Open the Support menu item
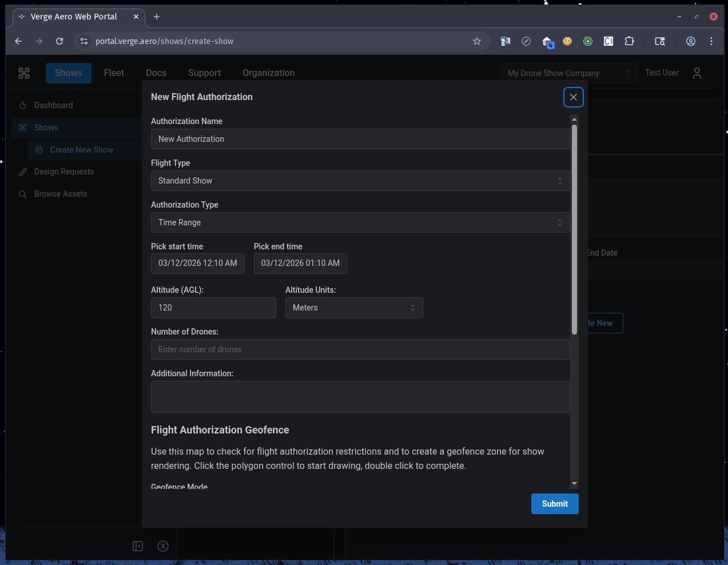Viewport: 728px width, 565px height. [x=204, y=73]
